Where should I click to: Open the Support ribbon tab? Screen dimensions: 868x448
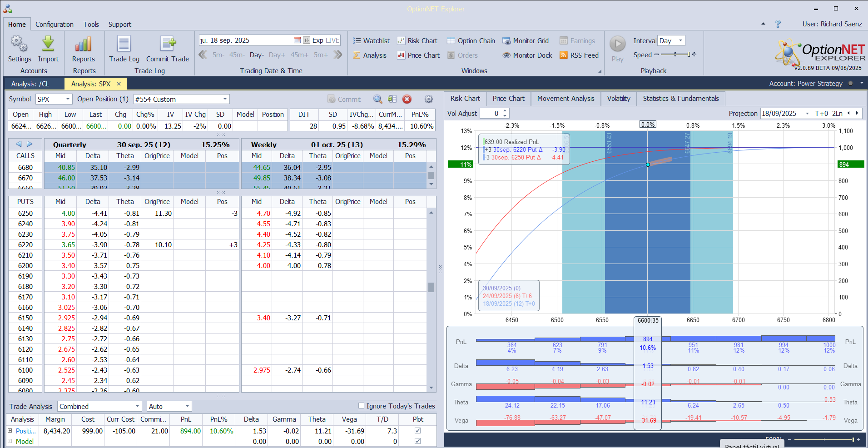coord(120,24)
